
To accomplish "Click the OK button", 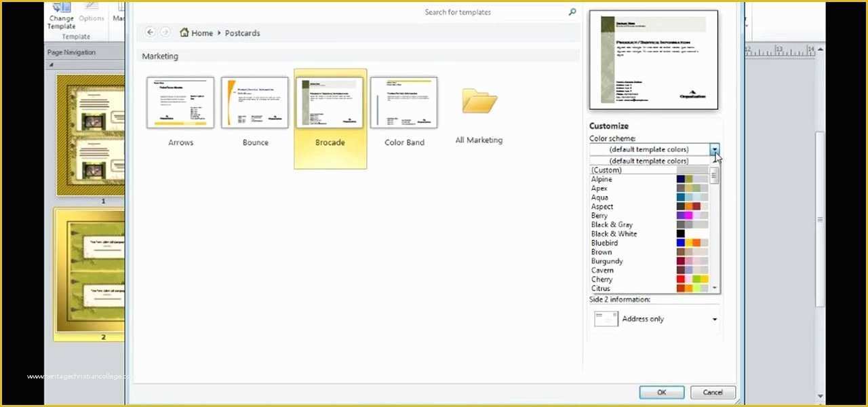I will pos(661,392).
